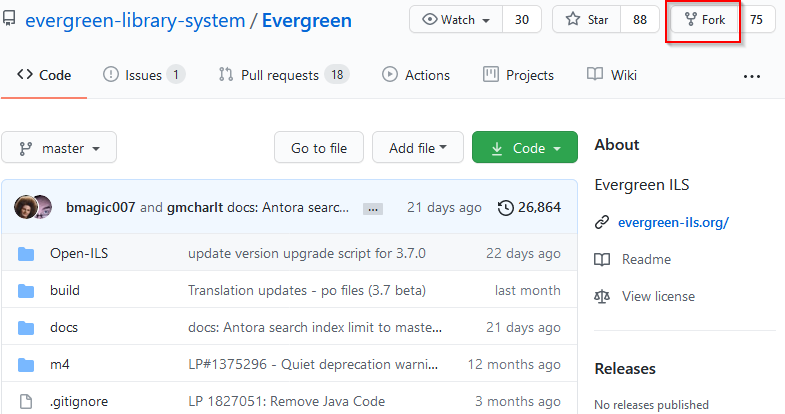Click the m4 folder icon
785x414 pixels.
click(26, 365)
